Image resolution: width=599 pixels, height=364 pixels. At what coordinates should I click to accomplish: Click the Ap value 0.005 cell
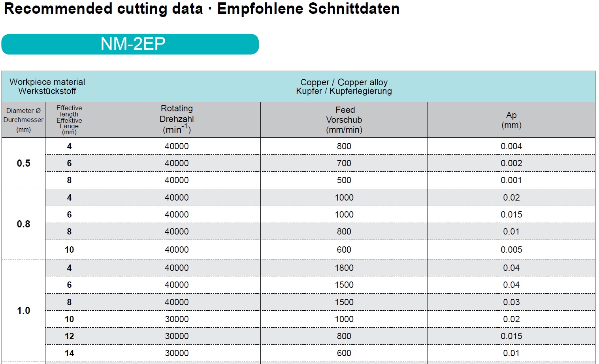[x=511, y=250]
